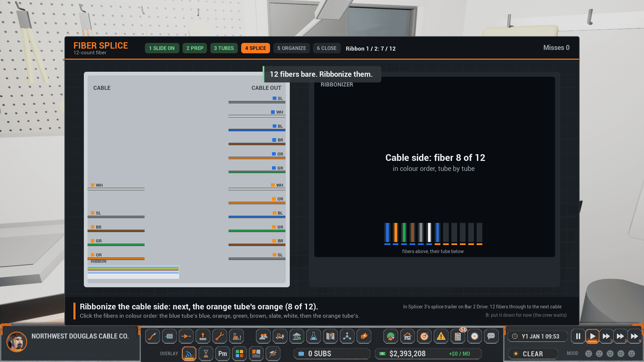Viewport: 644px width, 362px height.
Task: Open step 5 ORGANIZE
Action: (x=291, y=48)
